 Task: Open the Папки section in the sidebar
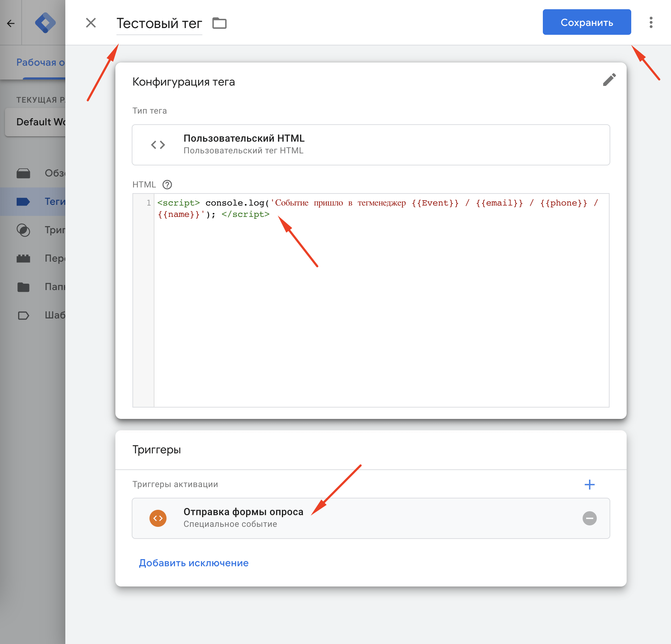(x=33, y=287)
